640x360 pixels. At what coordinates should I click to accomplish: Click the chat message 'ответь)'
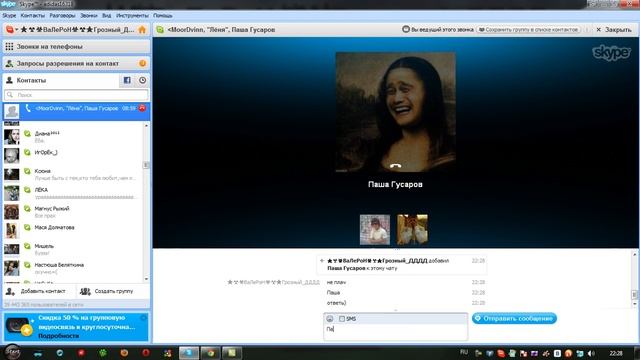336,303
